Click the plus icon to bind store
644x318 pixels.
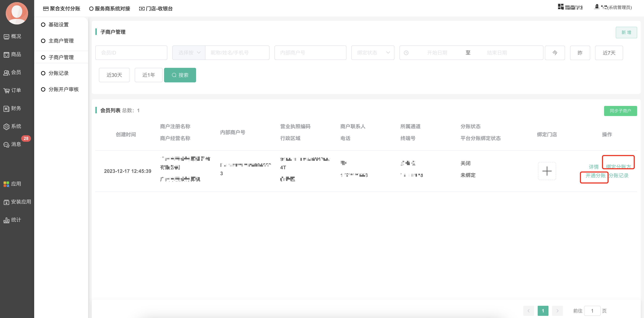547,171
